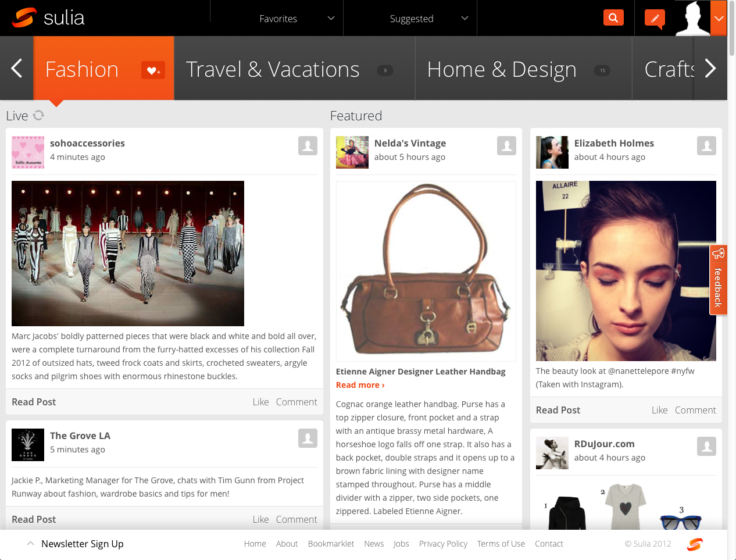This screenshot has width=736, height=560.
Task: Open search with the orange magnifier icon
Action: [613, 17]
